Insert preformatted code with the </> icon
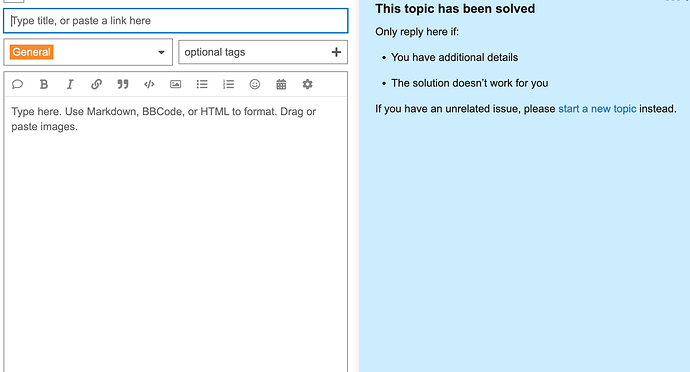 (x=149, y=84)
